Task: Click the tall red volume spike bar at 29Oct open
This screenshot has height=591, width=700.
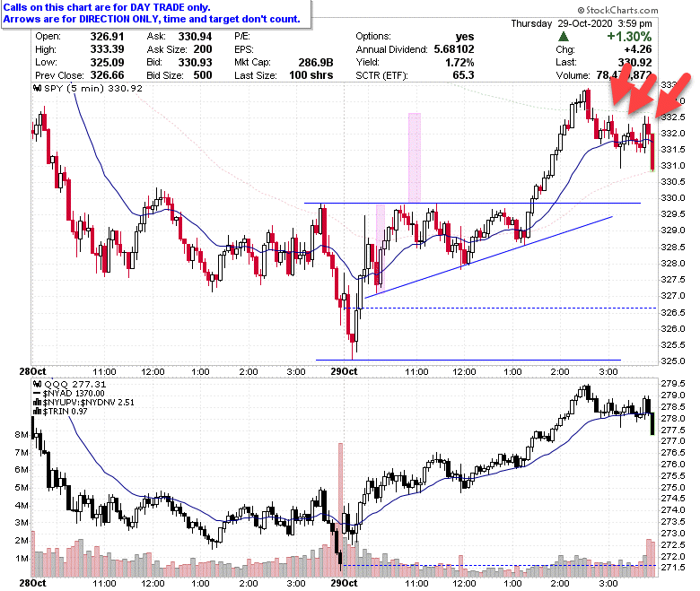Action: (341, 509)
